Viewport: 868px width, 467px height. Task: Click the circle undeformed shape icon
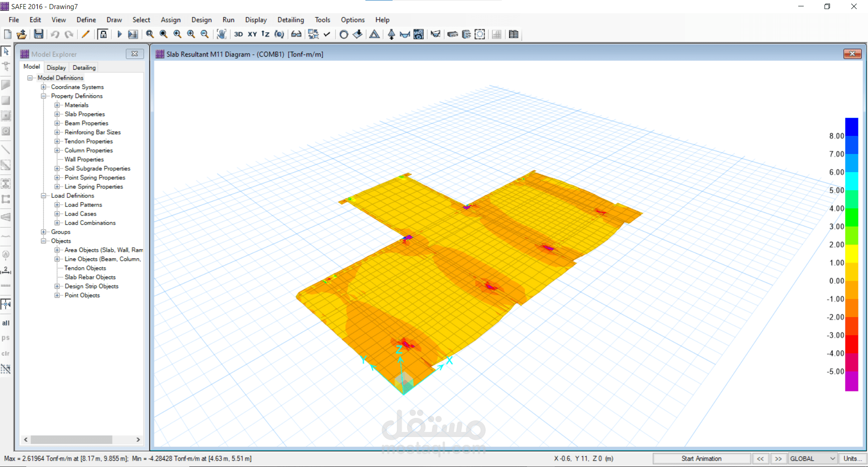344,34
